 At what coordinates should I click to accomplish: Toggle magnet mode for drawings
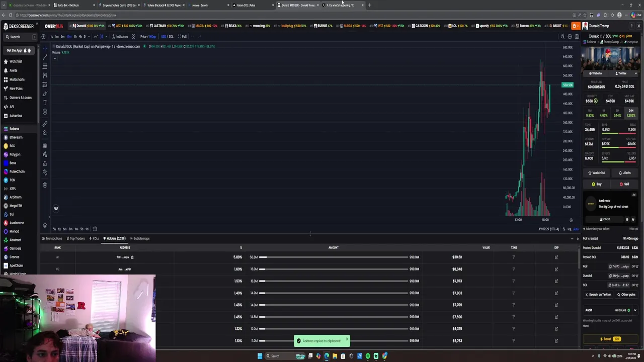tap(45, 145)
